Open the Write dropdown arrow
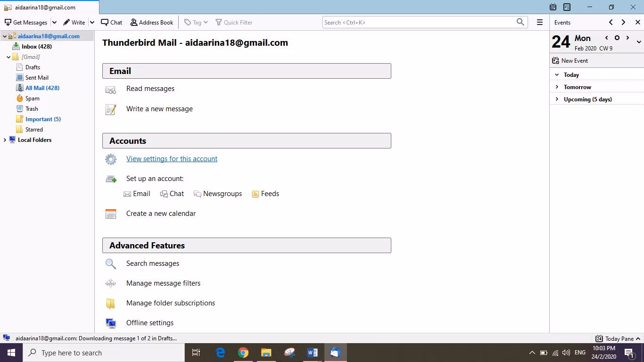Image resolution: width=644 pixels, height=362 pixels. tap(92, 22)
